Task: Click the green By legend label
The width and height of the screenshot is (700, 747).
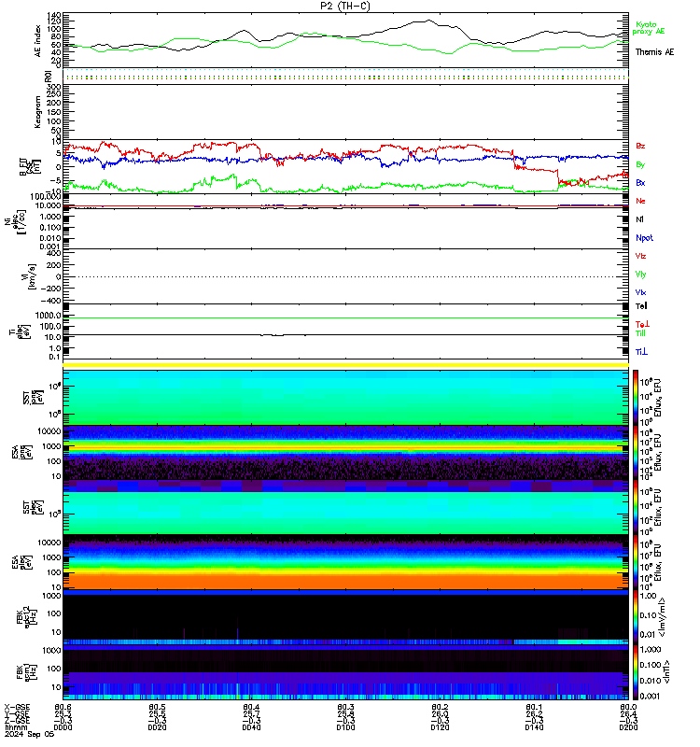Action: pyautogui.click(x=640, y=164)
